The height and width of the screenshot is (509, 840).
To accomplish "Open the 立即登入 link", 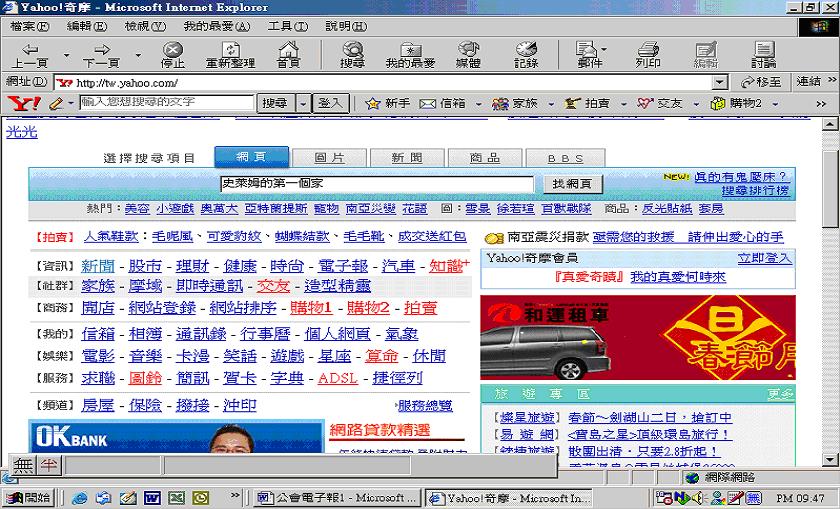I will 764,258.
